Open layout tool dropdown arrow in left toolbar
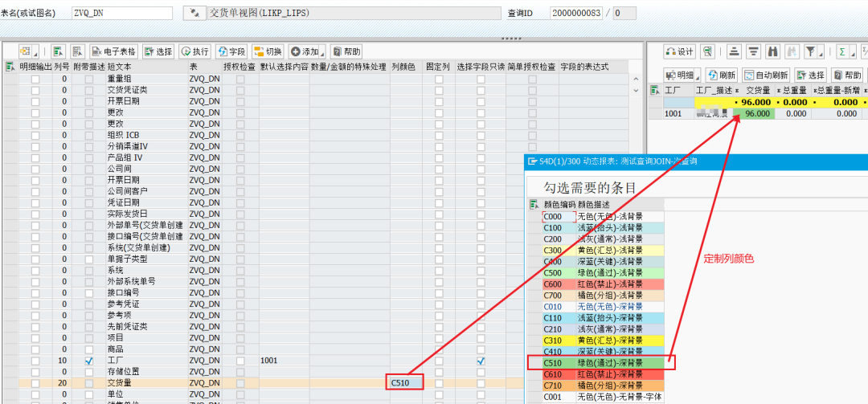 [36, 52]
